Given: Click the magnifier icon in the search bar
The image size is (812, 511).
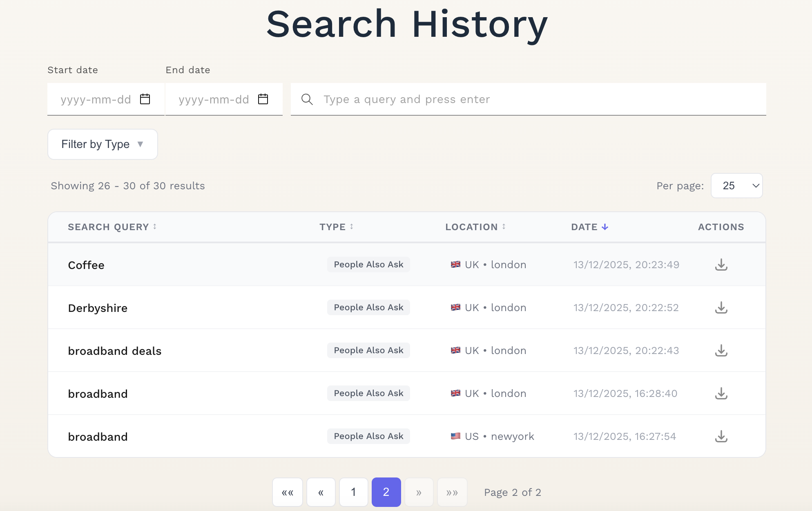Looking at the screenshot, I should 307,99.
